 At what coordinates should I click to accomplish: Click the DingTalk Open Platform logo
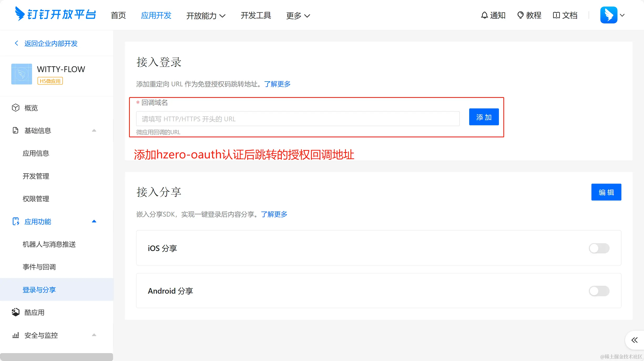click(x=55, y=14)
